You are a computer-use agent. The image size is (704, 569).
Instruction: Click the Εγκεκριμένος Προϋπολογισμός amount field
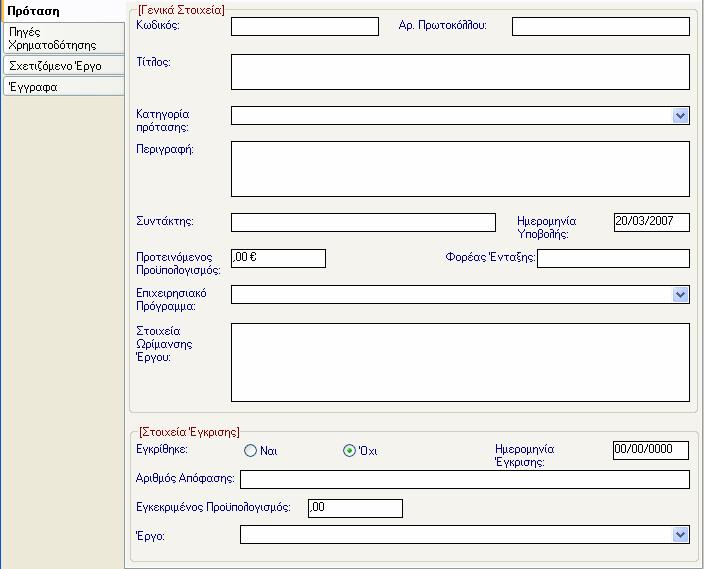pyautogui.click(x=355, y=508)
